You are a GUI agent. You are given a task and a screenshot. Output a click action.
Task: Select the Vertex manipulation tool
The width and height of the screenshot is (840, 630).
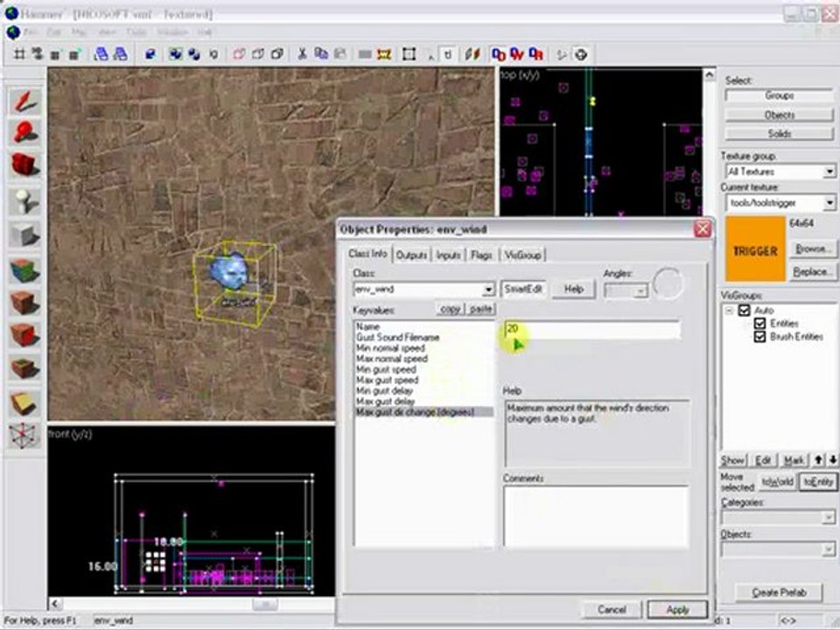point(24,435)
